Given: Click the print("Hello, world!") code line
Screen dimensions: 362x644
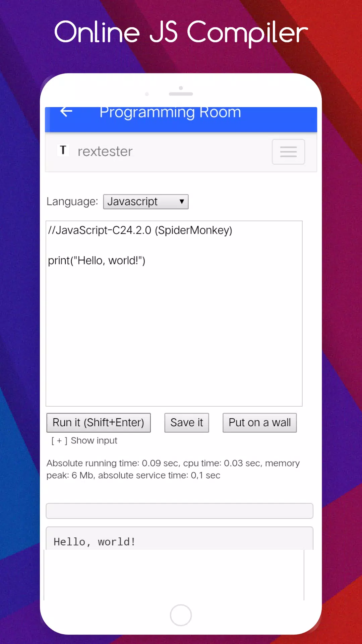Looking at the screenshot, I should coord(97,261).
